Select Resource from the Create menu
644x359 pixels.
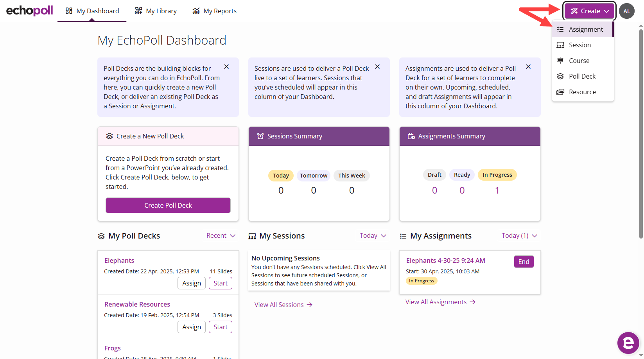(582, 92)
